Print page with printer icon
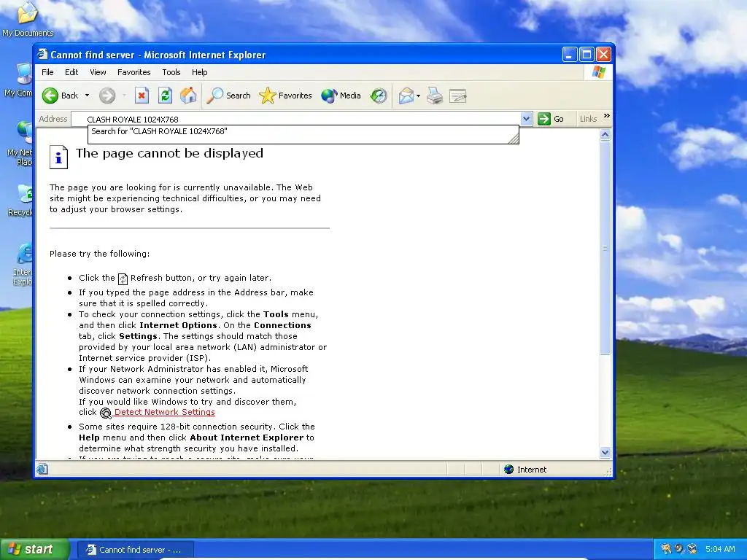This screenshot has width=747, height=560. [x=435, y=96]
